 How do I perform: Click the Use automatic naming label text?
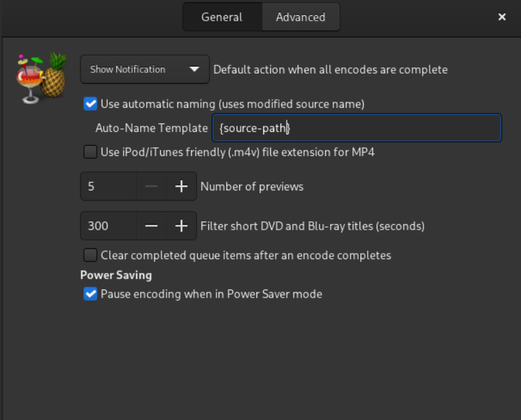click(232, 104)
